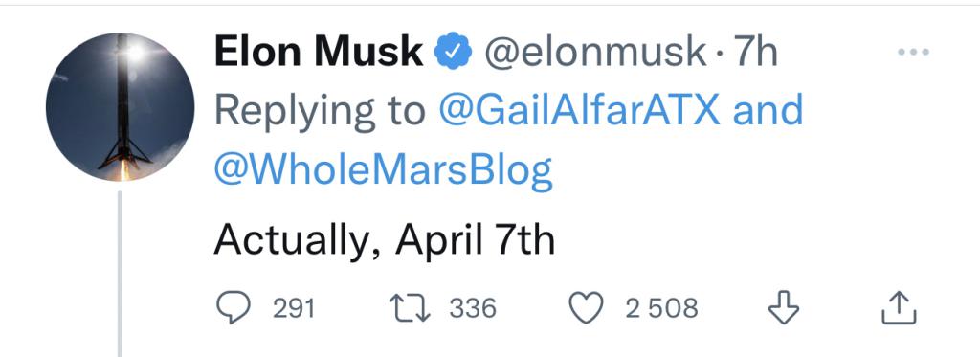The height and width of the screenshot is (357, 980).
Task: Go to @WholeMarsBlog profile mention
Action: point(383,170)
